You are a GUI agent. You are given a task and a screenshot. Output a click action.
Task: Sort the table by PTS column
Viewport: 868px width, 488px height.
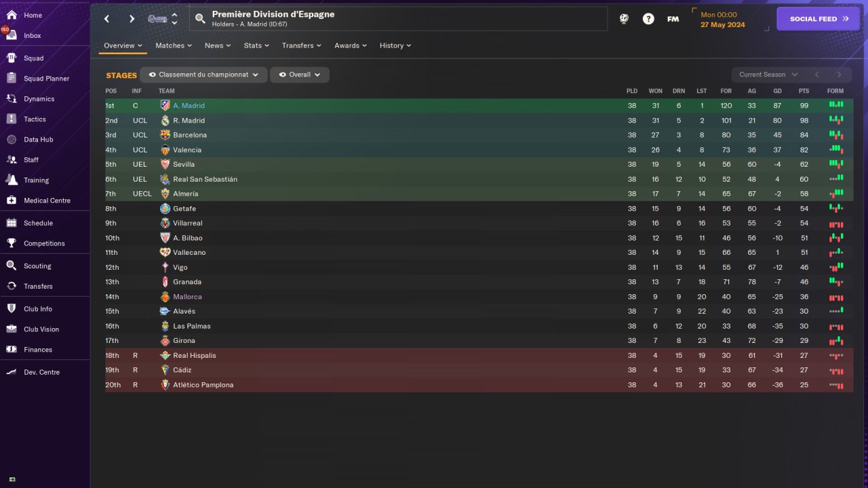[x=804, y=91]
